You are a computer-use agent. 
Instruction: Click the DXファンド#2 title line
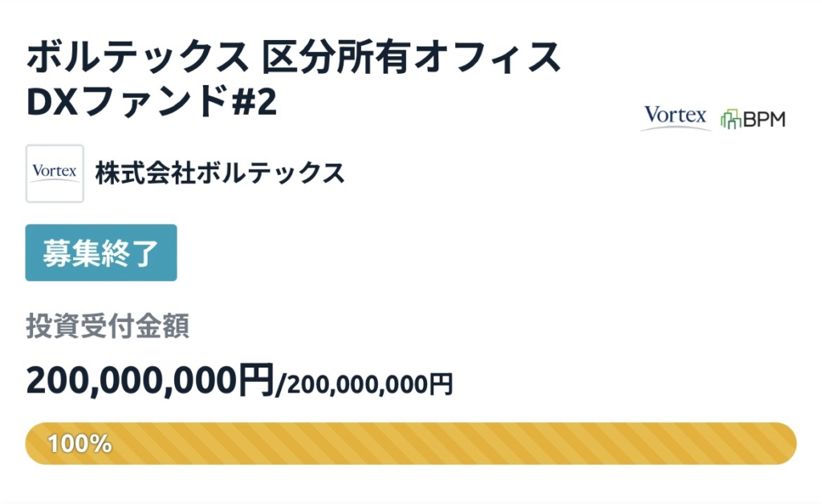point(153,102)
